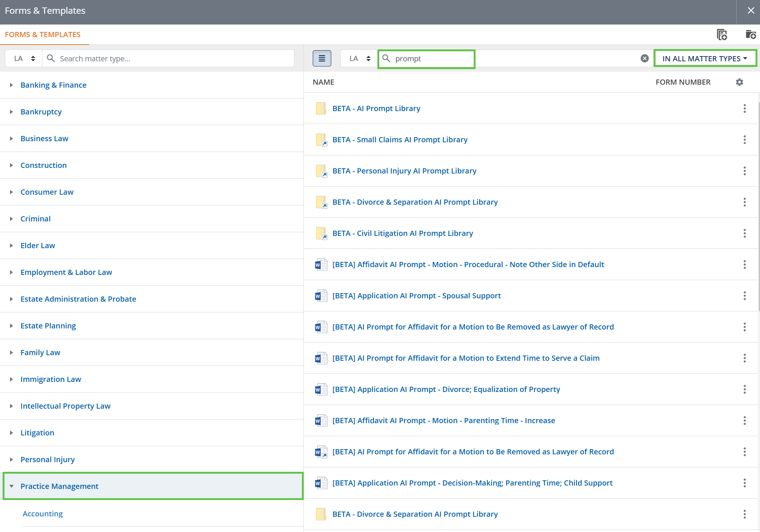This screenshot has width=760, height=532.
Task: Open BETA - Small Claims AI Prompt Library
Action: pyautogui.click(x=400, y=140)
